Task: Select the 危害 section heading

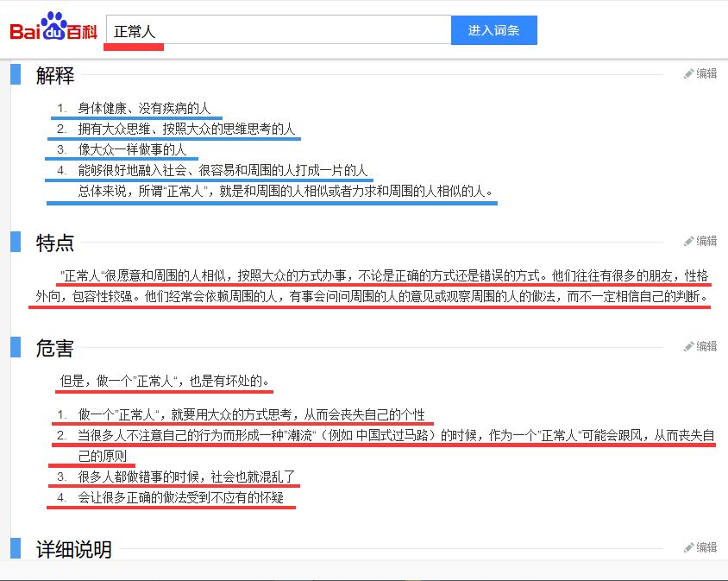Action: (x=55, y=348)
